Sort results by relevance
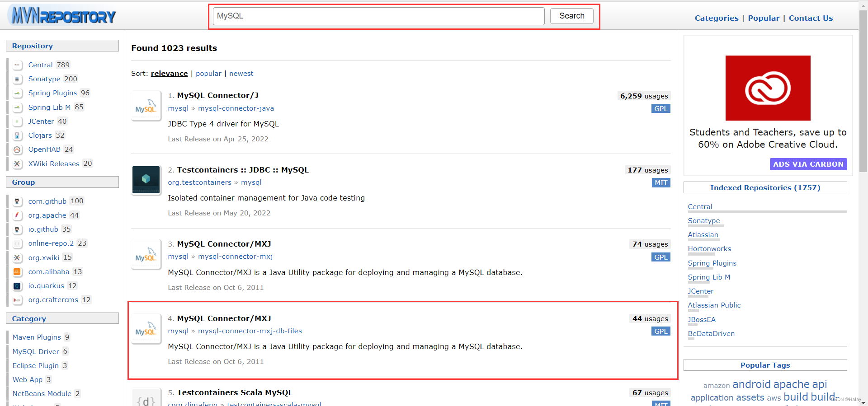Viewport: 868px width, 406px height. coord(169,74)
